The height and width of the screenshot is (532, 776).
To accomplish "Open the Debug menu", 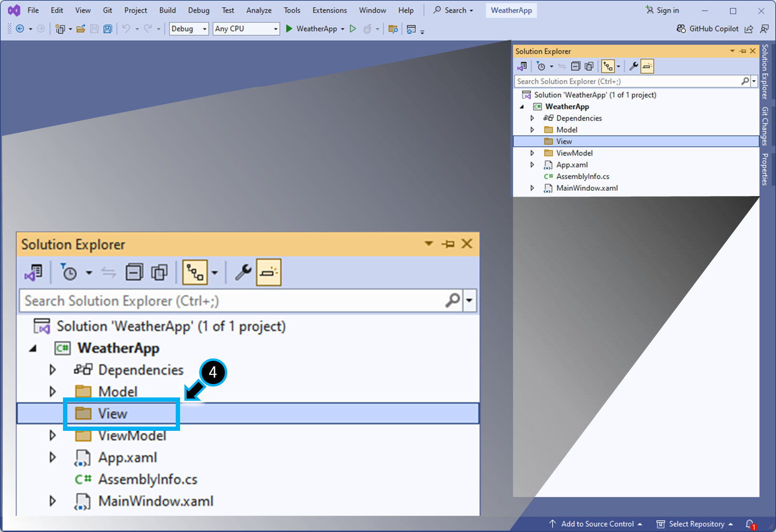I will coord(199,10).
